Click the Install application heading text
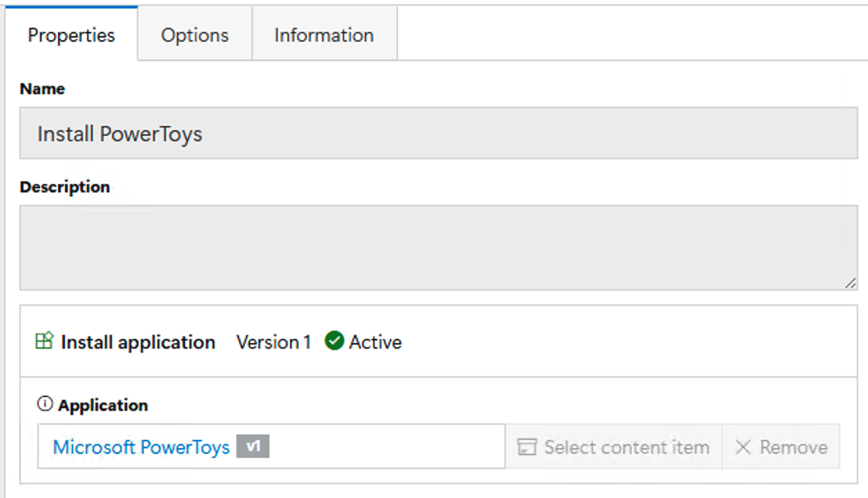Image resolution: width=868 pixels, height=498 pixels. pos(138,342)
